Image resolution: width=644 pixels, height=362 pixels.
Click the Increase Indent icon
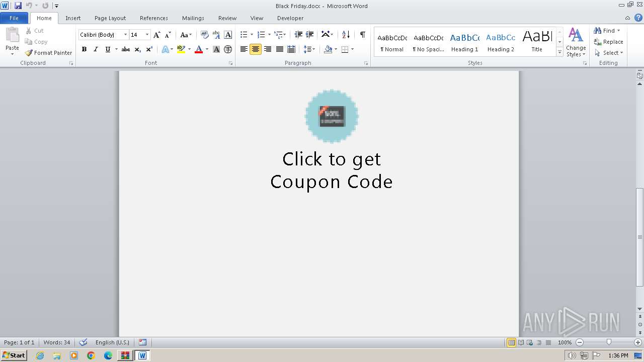click(x=310, y=35)
